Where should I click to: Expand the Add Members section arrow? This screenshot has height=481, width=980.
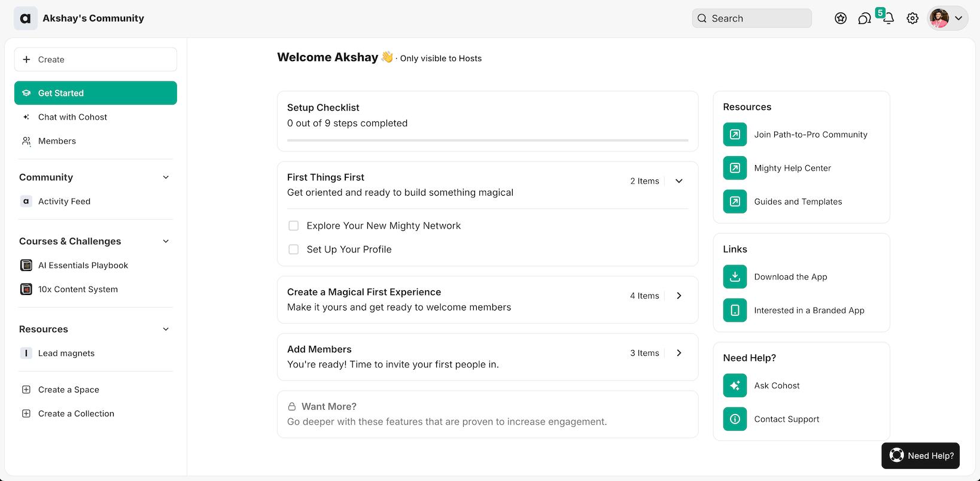pyautogui.click(x=679, y=353)
